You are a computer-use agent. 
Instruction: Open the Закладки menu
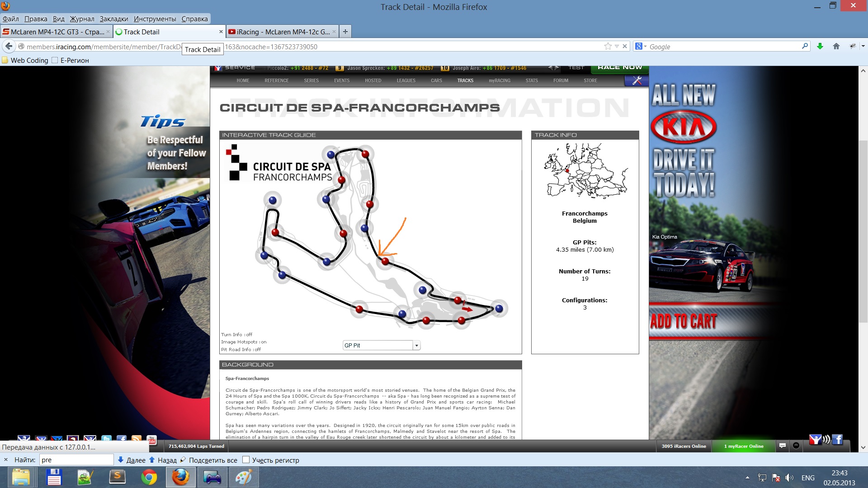(113, 19)
